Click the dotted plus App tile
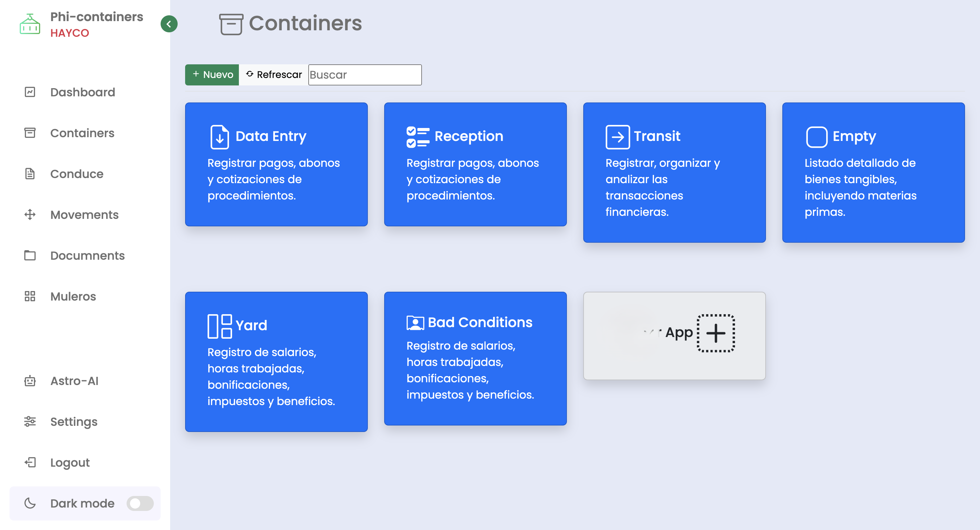Image resolution: width=980 pixels, height=530 pixels. [715, 333]
